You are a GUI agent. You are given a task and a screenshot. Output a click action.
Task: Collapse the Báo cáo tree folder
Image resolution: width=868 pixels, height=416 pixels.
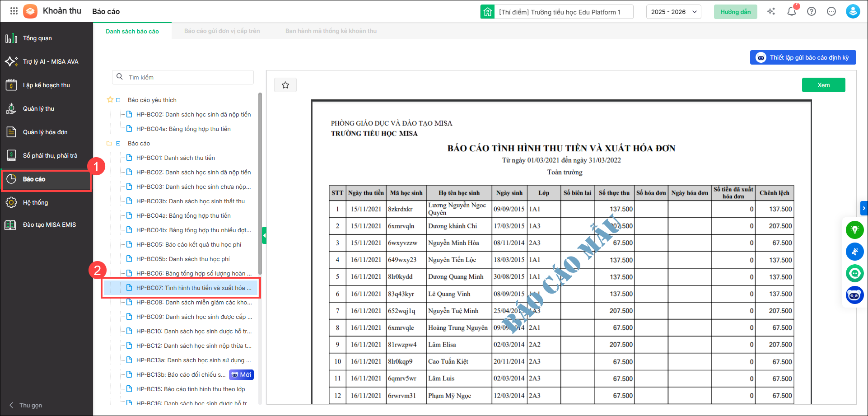point(118,144)
